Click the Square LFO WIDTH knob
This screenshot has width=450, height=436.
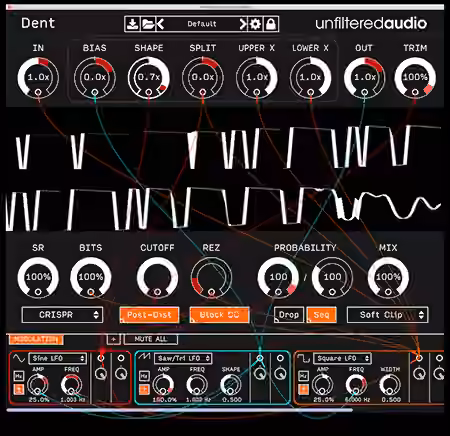[x=390, y=385]
